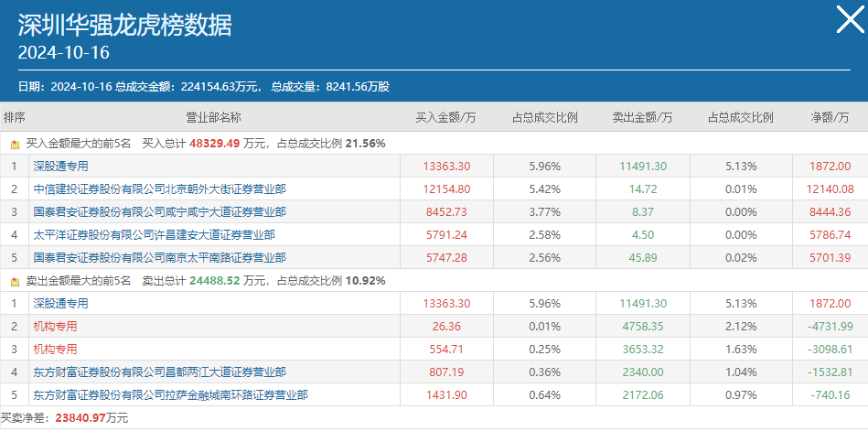
Task: Click the buy total 48329.49 value
Action: click(x=214, y=144)
